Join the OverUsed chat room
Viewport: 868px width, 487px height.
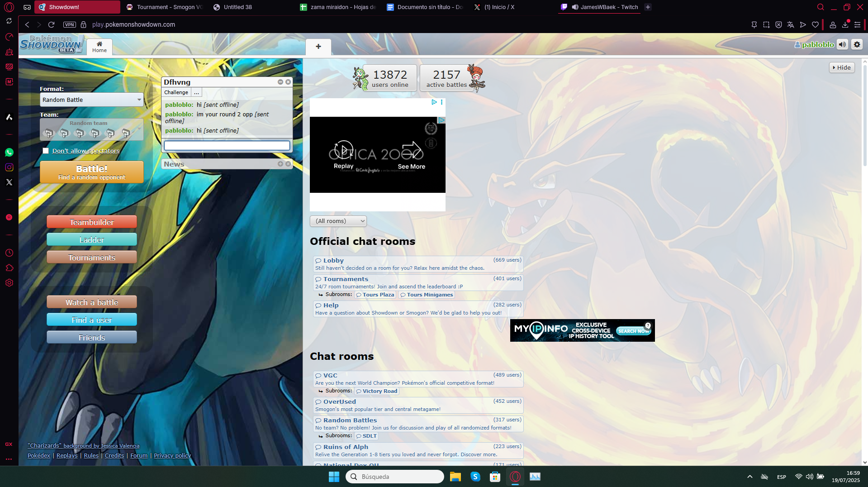click(x=418, y=405)
